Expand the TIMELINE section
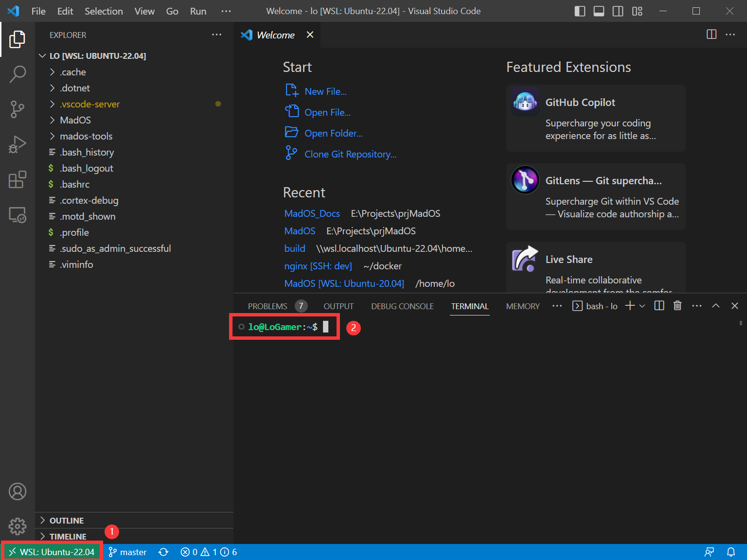747x560 pixels. [134, 537]
